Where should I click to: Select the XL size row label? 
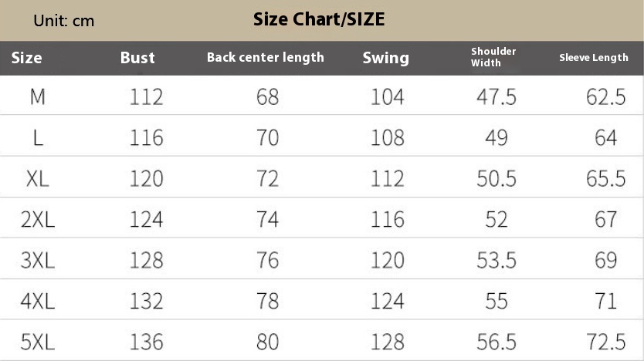click(x=37, y=179)
